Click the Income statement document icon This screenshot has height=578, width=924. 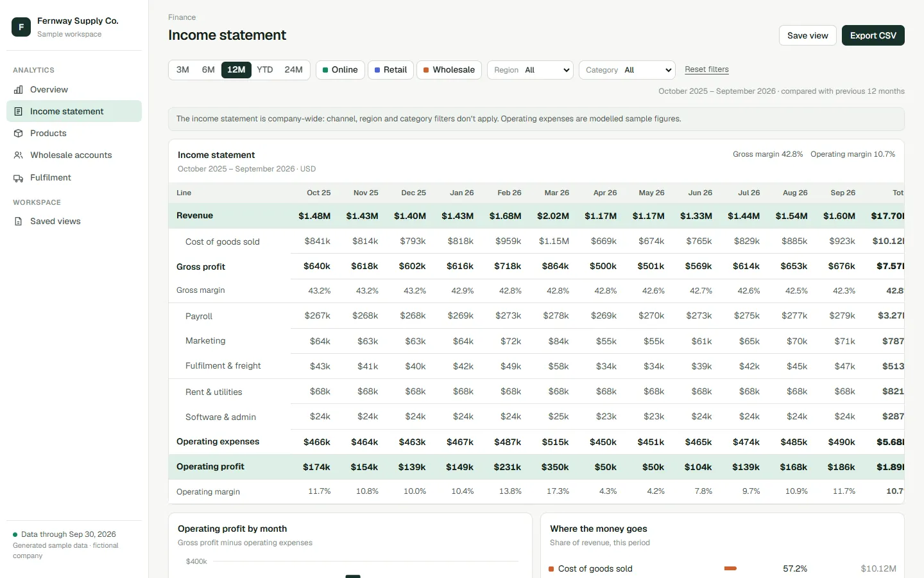[19, 112]
